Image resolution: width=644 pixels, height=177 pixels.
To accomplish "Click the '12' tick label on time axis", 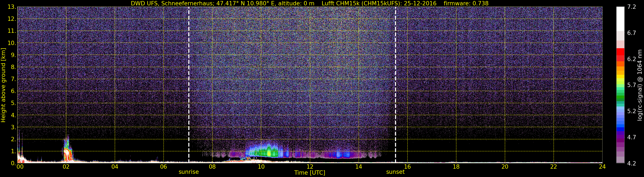I will (310, 167).
